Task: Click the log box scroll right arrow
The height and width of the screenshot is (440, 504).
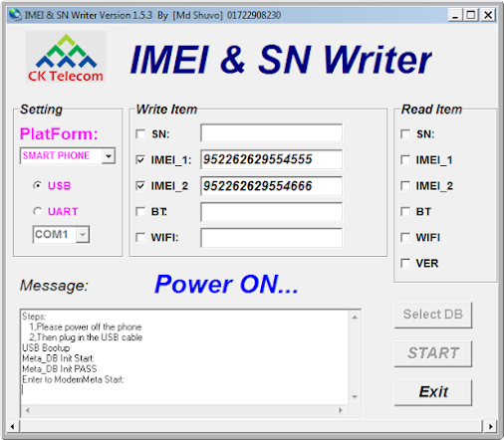Action: point(340,411)
